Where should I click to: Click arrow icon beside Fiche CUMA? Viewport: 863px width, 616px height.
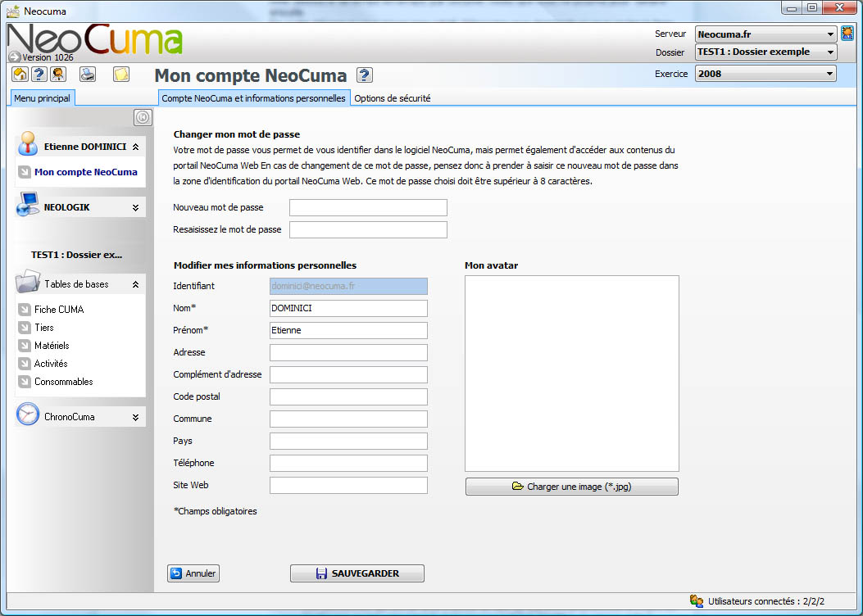coord(25,309)
